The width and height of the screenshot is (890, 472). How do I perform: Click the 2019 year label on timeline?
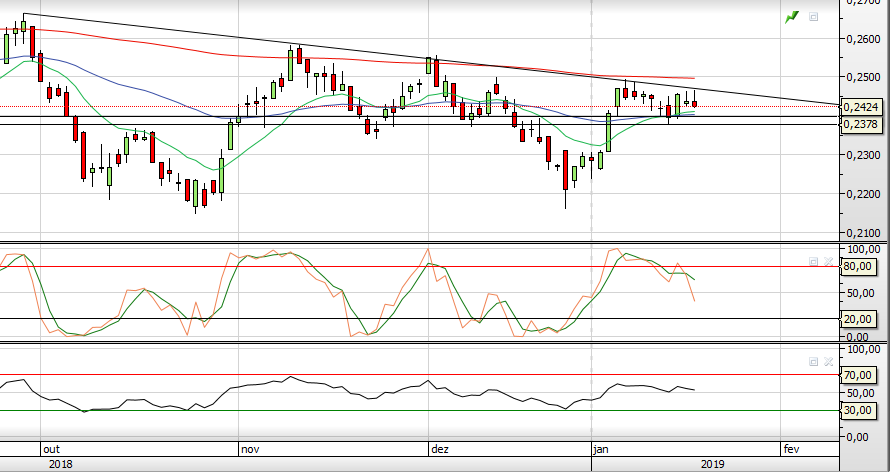point(712,464)
